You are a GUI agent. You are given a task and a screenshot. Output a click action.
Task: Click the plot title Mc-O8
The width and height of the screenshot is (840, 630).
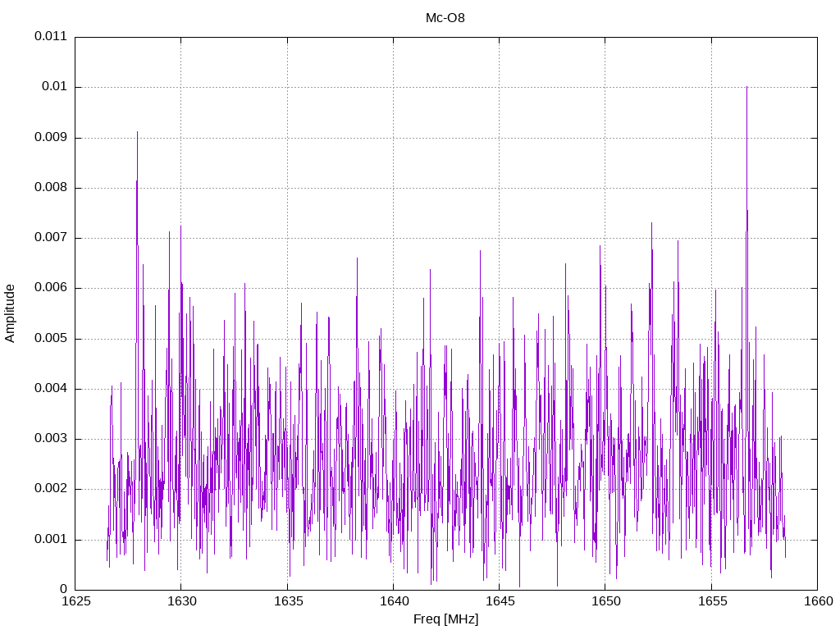[x=445, y=18]
